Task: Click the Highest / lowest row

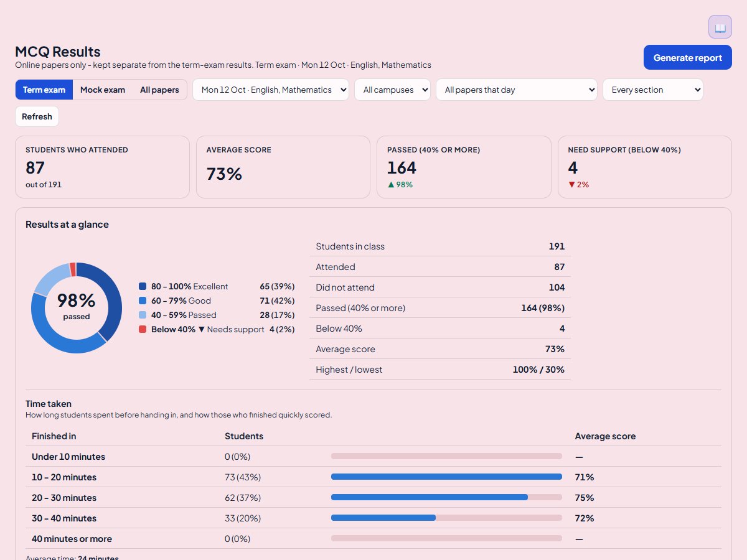Action: [x=440, y=370]
